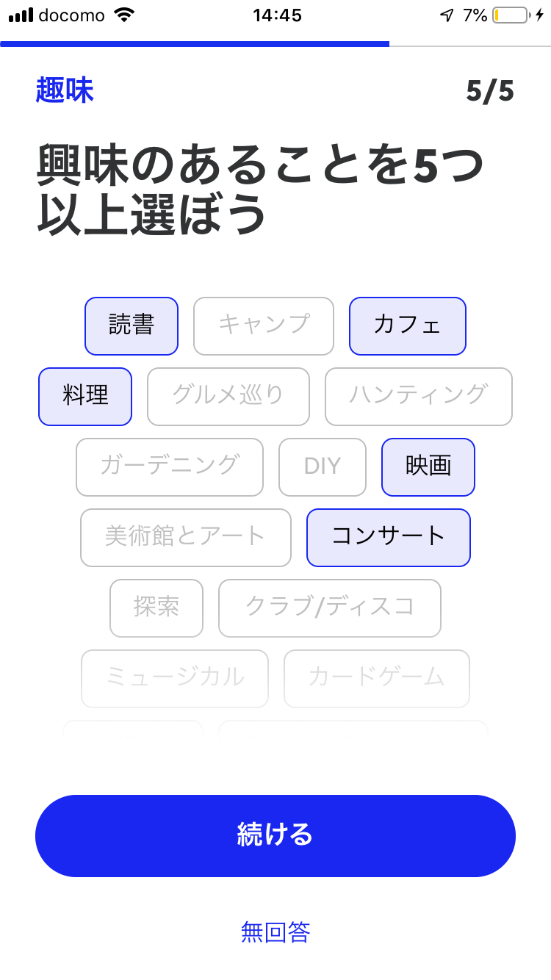Select the カードゲーム chip
The height and width of the screenshot is (980, 551).
[x=376, y=678]
